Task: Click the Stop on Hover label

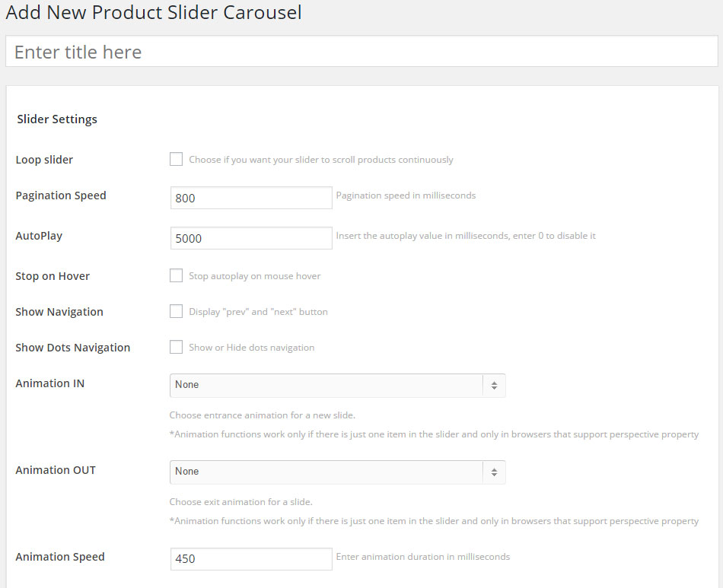Action: click(x=53, y=276)
